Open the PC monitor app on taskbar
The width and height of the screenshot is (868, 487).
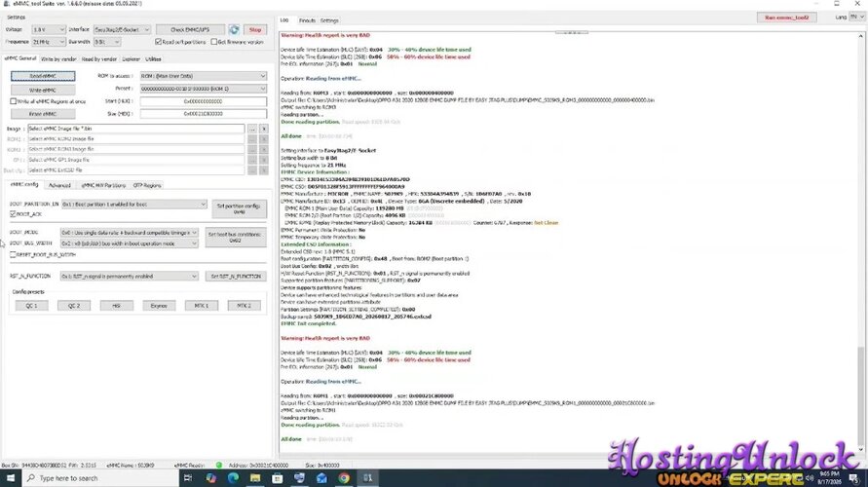(299, 478)
